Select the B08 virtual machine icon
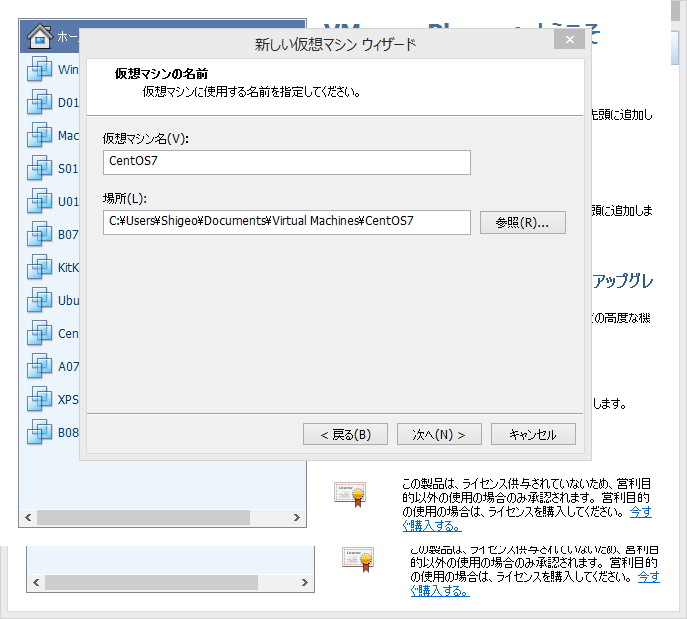Image resolution: width=687 pixels, height=619 pixels. pos(39,432)
